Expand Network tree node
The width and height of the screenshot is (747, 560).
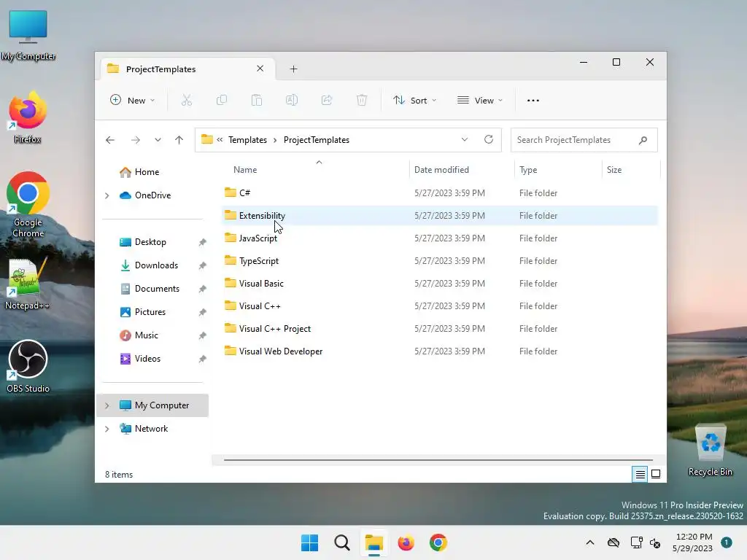[107, 429]
